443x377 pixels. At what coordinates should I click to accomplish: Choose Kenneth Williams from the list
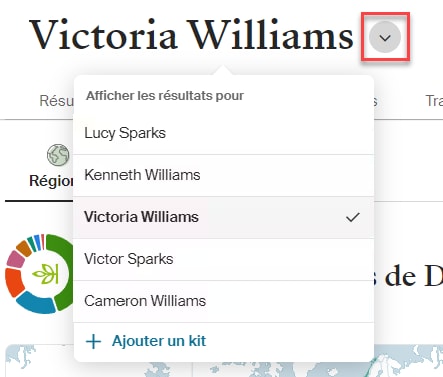(x=223, y=175)
